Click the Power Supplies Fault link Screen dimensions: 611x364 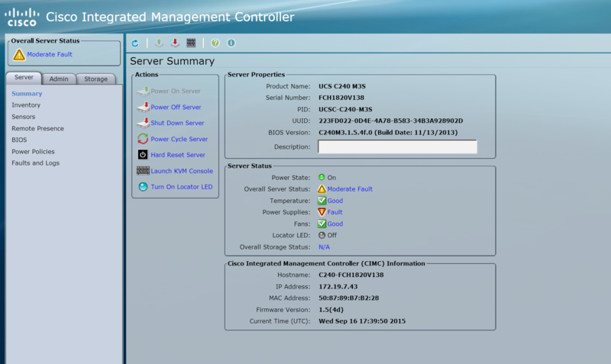coord(335,212)
